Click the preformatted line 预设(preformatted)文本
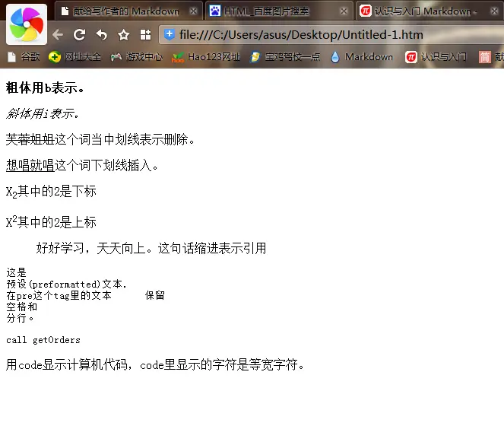The image size is (504, 426). coord(67,284)
